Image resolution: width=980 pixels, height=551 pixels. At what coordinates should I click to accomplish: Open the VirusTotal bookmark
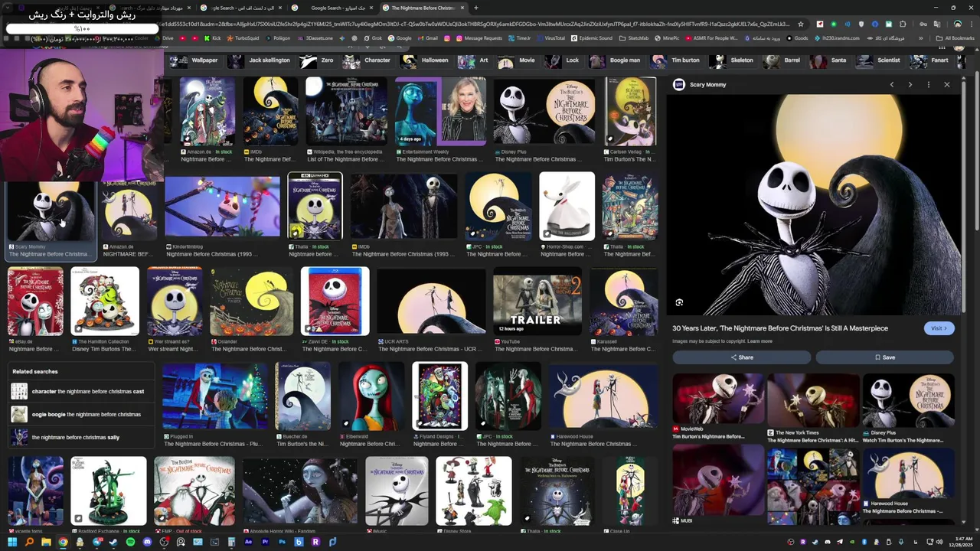pos(550,37)
